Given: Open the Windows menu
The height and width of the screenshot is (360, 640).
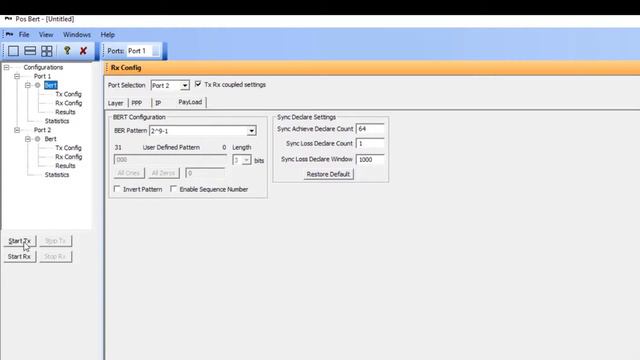Looking at the screenshot, I should [77, 35].
